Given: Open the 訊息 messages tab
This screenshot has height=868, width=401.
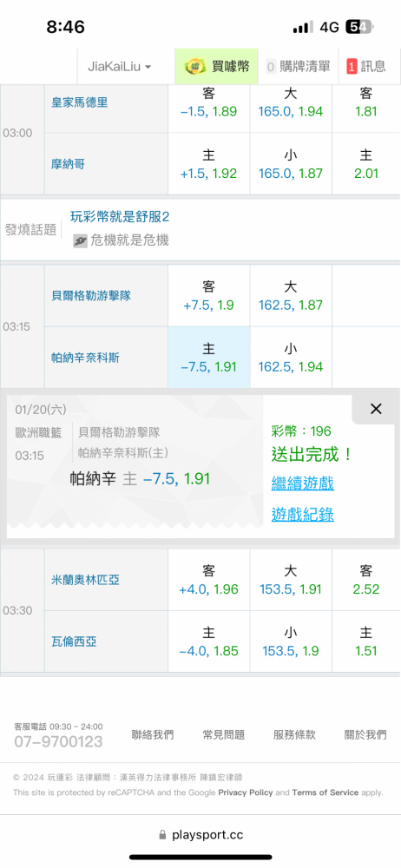Looking at the screenshot, I should pos(366,67).
